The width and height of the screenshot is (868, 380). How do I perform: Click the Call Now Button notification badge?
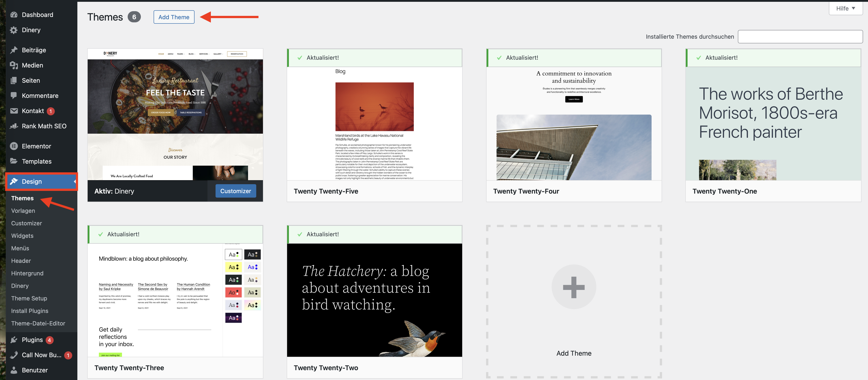coord(68,355)
